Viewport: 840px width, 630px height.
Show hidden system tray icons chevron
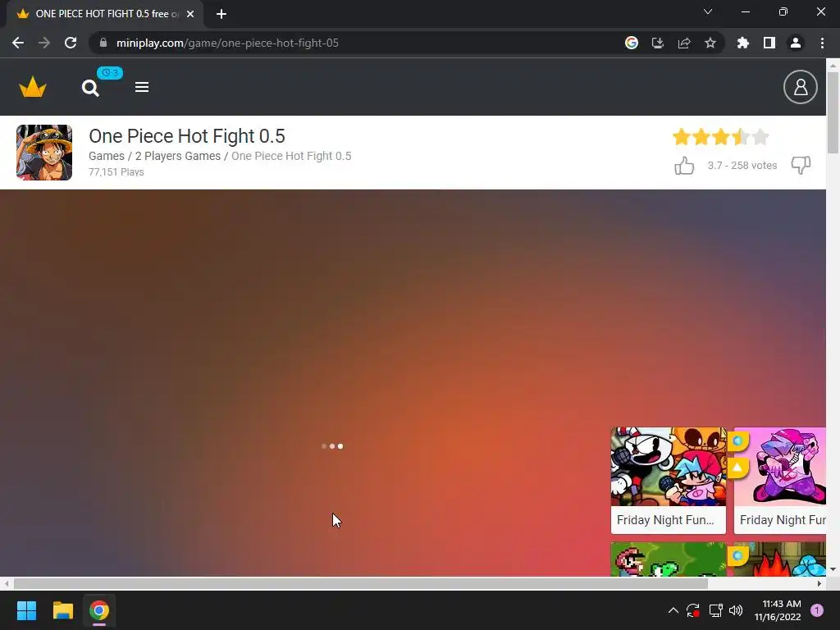click(x=673, y=610)
